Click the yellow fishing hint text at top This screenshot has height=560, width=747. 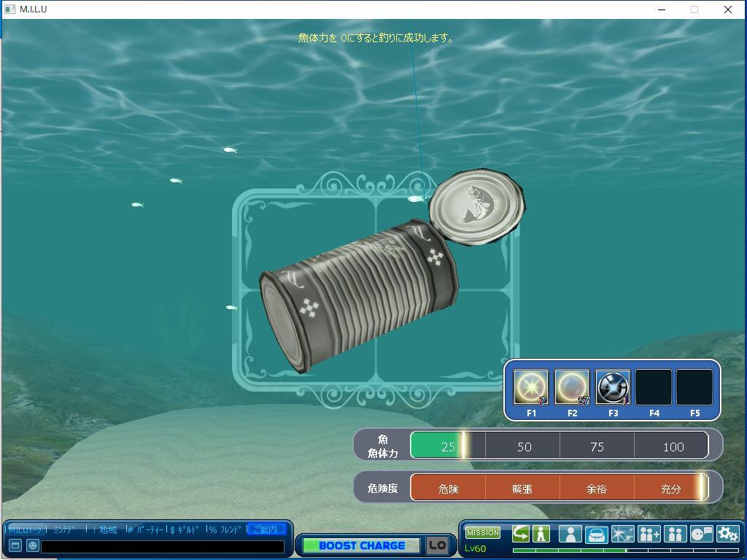(376, 38)
